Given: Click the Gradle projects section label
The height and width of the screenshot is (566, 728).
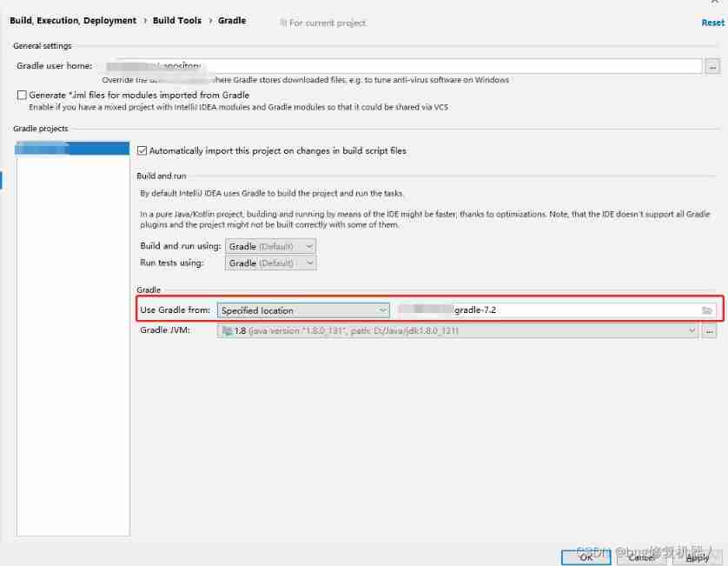Looking at the screenshot, I should [41, 129].
